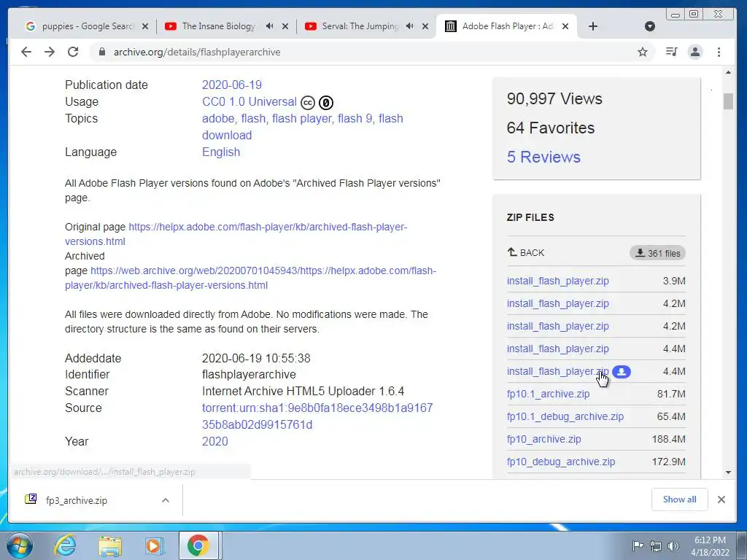
Task: Open Action Center flag icon
Action: click(638, 546)
